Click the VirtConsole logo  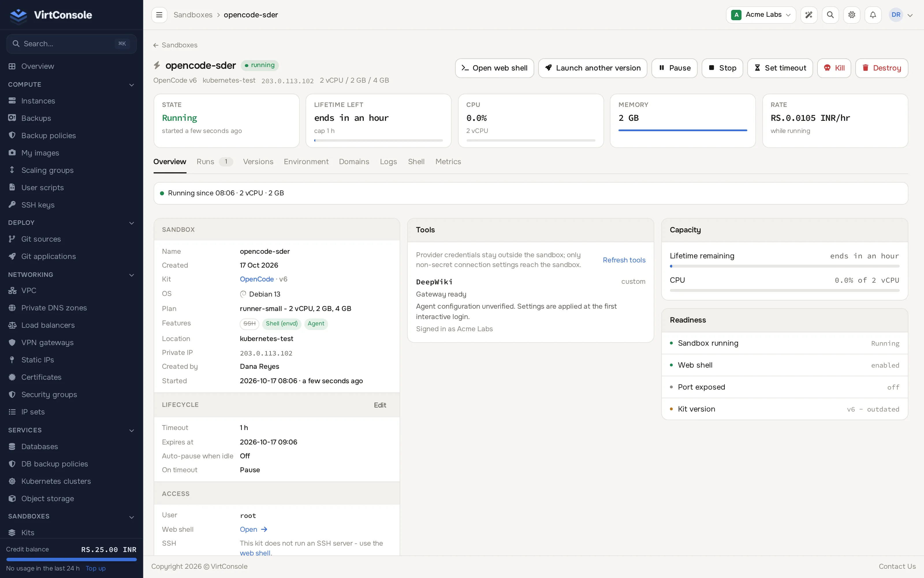pos(51,15)
